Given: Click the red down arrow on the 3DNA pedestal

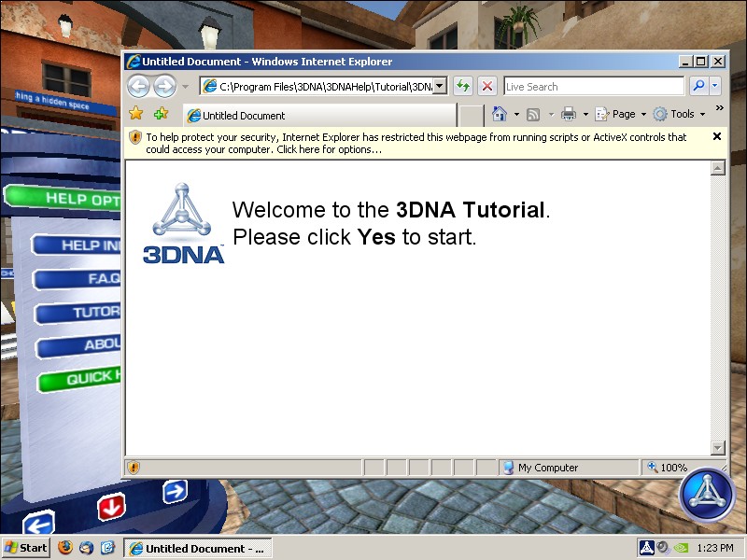Looking at the screenshot, I should pos(111,507).
